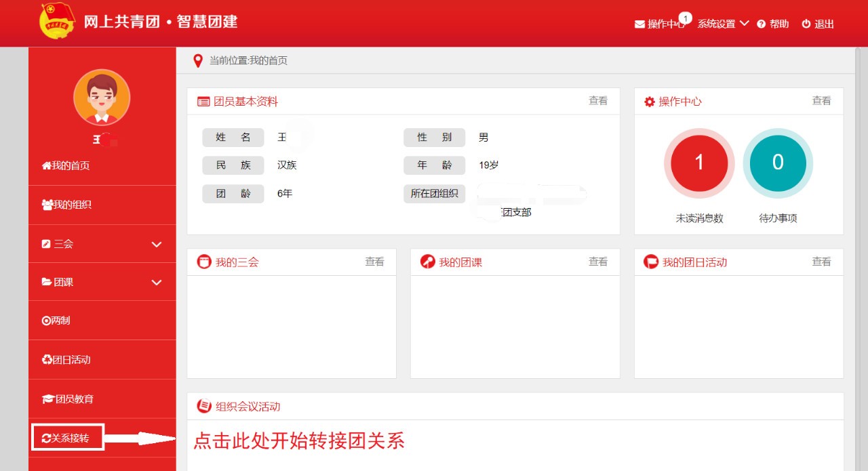Go to 我的首页 in sidebar

pyautogui.click(x=66, y=165)
